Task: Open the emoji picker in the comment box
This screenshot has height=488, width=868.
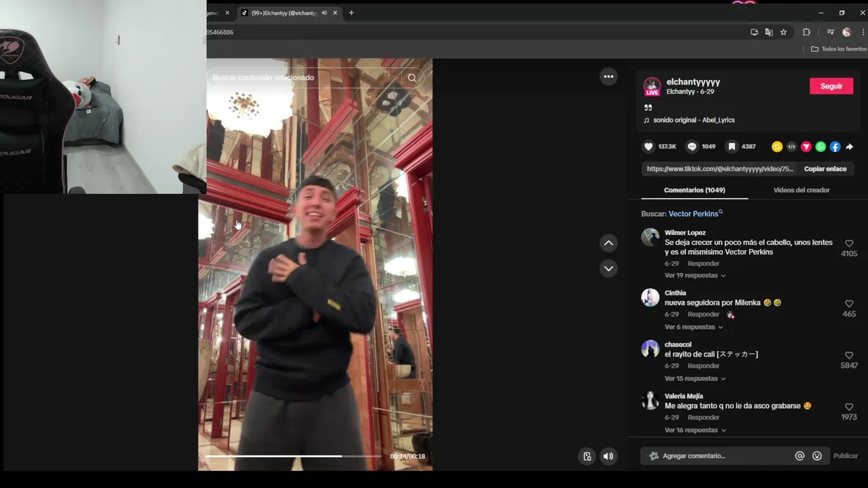Action: pos(817,456)
